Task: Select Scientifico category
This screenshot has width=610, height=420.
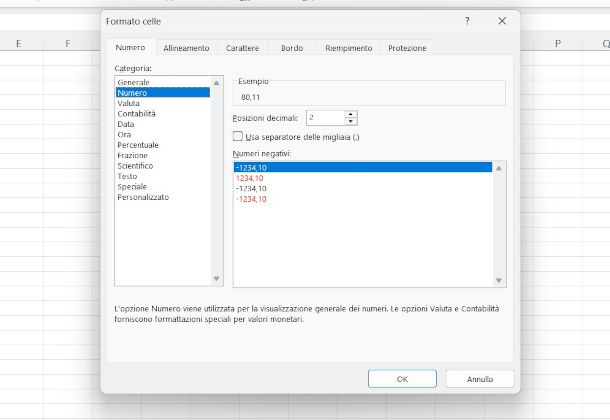Action: coord(163,166)
